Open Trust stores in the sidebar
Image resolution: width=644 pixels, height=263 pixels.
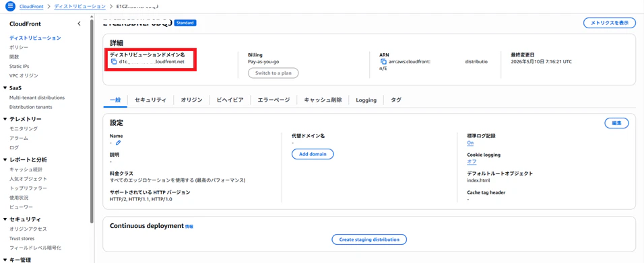point(22,238)
